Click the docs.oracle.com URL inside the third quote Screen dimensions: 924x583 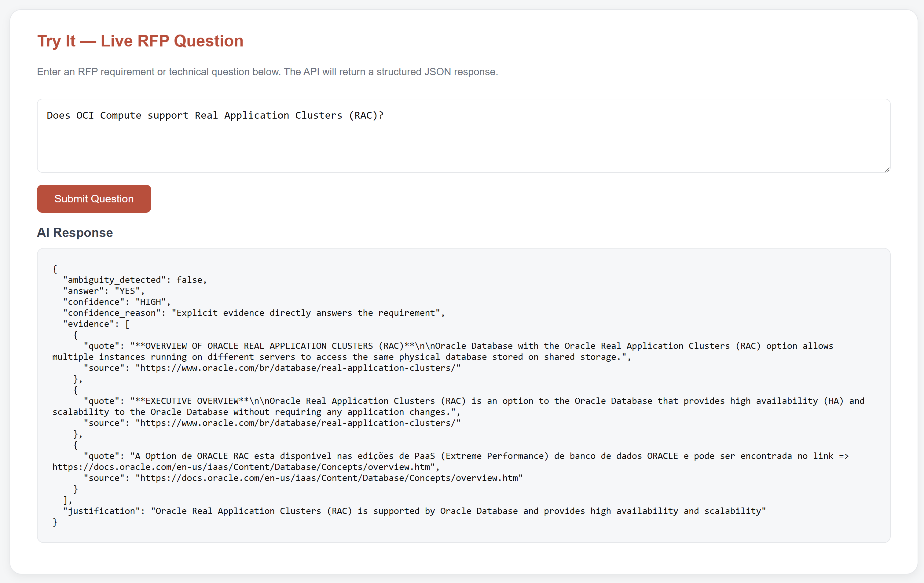click(x=241, y=467)
